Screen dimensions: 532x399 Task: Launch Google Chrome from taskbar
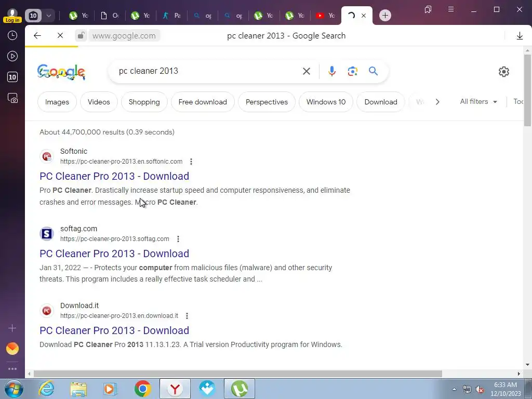[x=143, y=389]
